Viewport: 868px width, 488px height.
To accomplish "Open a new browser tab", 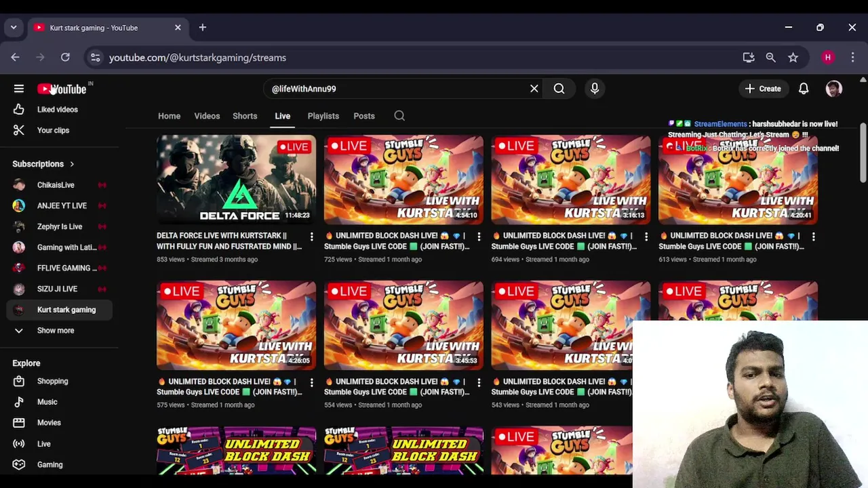I will point(202,28).
